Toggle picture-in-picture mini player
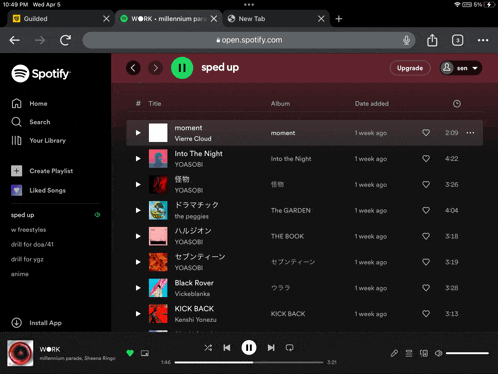This screenshot has width=498, height=374. click(145, 353)
